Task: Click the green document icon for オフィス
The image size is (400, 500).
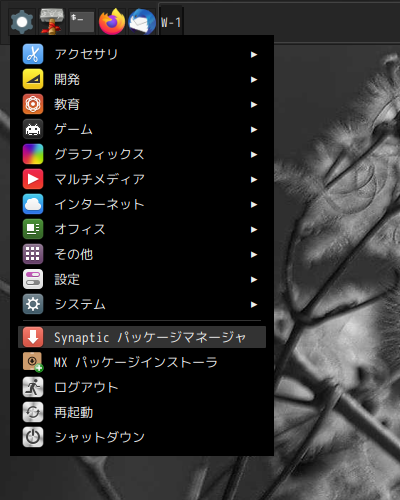Action: [x=33, y=229]
